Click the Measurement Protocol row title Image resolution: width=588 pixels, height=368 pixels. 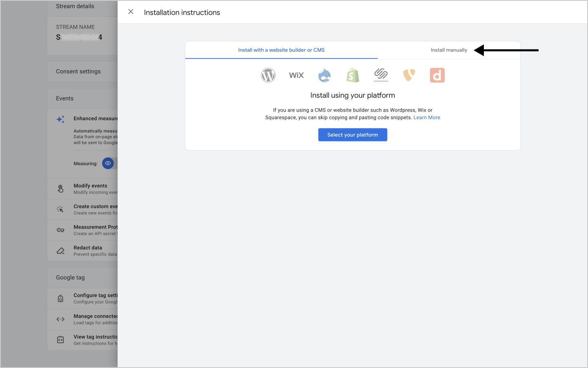[96, 227]
